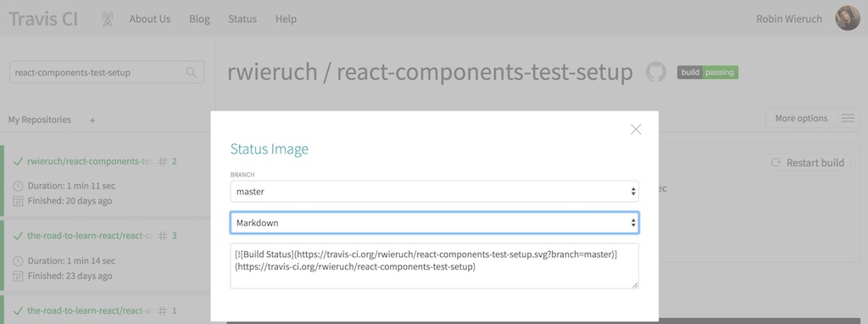Image resolution: width=868 pixels, height=324 pixels.
Task: Click clock icon beside Duration 1 min 11 sec
Action: click(x=18, y=186)
